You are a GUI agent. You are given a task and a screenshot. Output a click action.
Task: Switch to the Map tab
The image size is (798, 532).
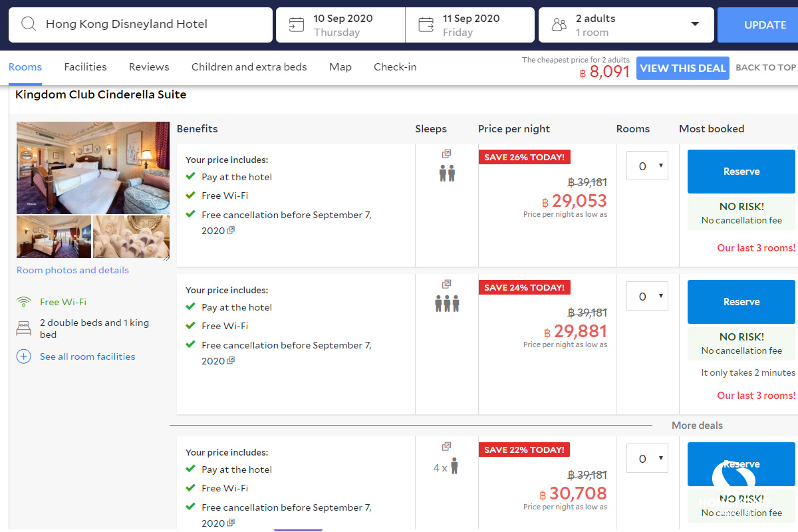tap(340, 67)
